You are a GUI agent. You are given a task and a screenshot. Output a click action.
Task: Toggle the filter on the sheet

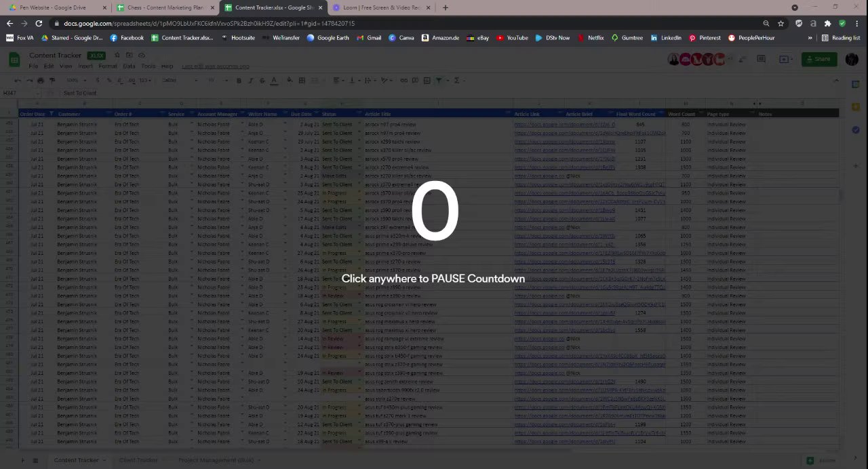(x=439, y=80)
